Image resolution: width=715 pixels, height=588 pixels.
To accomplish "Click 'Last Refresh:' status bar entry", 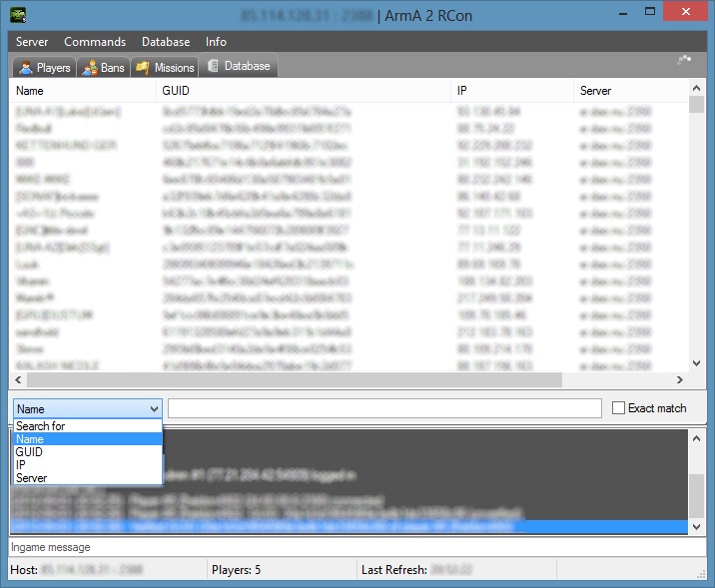I will tap(394, 570).
